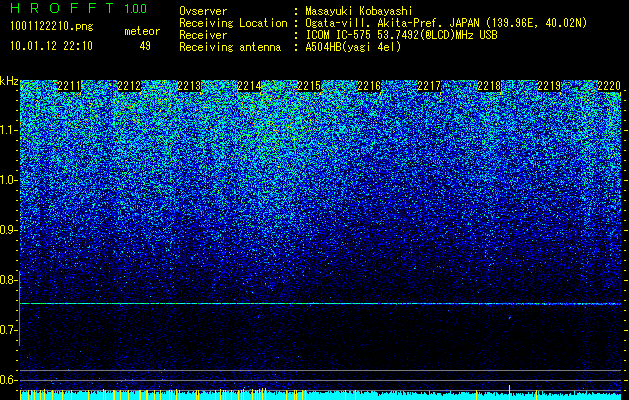Click the 2215 time marker
This screenshot has width=629, height=400.
(309, 86)
